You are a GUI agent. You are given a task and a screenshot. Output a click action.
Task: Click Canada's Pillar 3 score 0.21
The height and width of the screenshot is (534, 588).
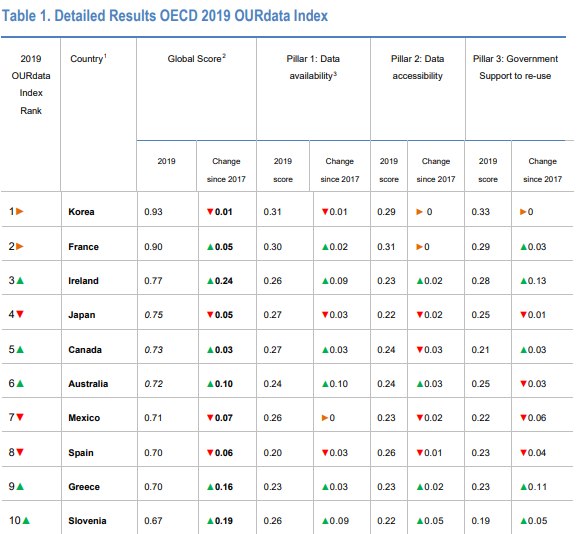[x=481, y=350]
